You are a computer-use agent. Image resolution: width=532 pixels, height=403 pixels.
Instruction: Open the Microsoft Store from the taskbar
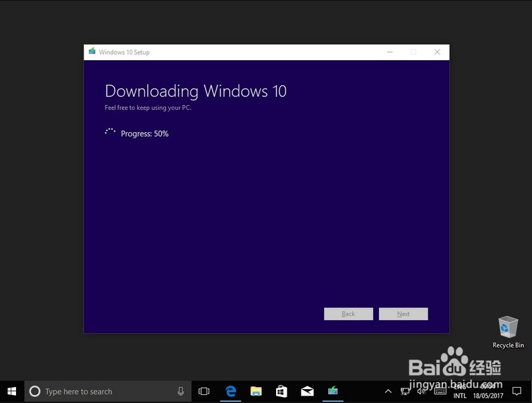pos(281,392)
